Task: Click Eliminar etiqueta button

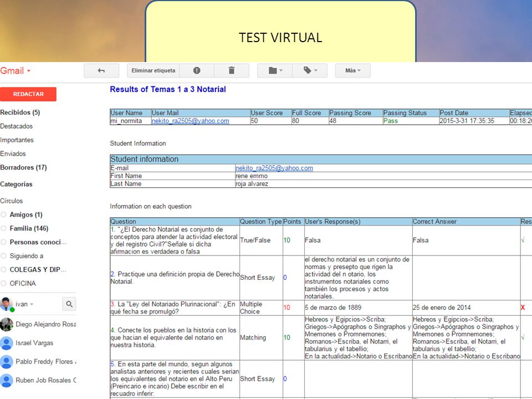Action: (154, 70)
